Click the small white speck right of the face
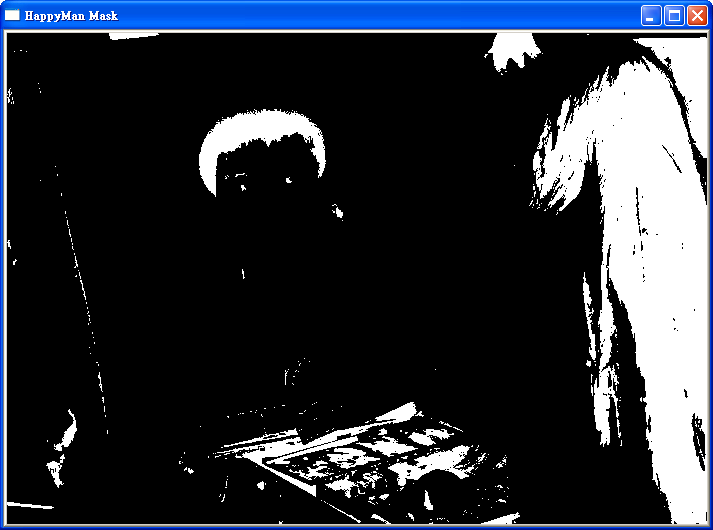 336,211
